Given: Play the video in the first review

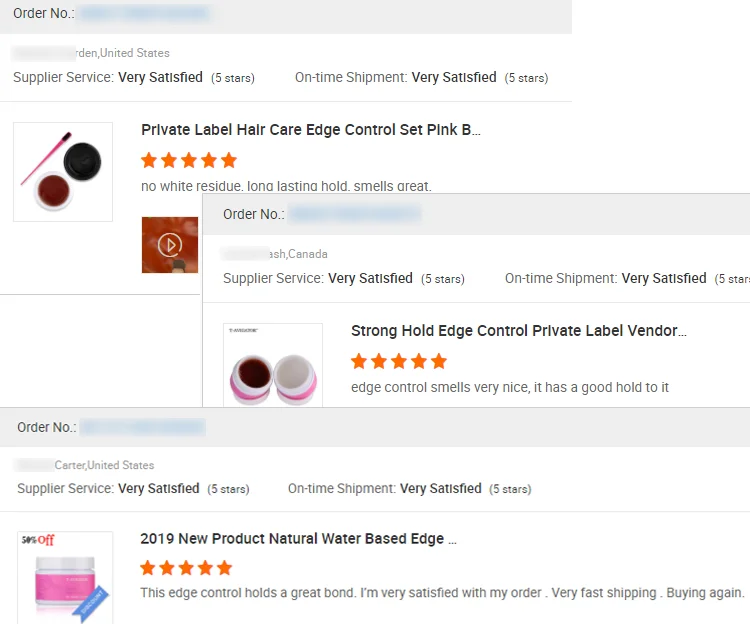Looking at the screenshot, I should point(170,244).
